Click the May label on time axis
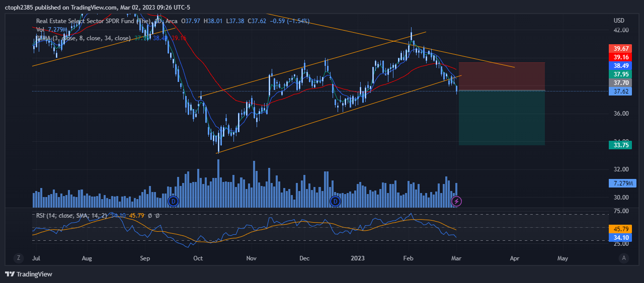The image size is (644, 283). (x=562, y=258)
